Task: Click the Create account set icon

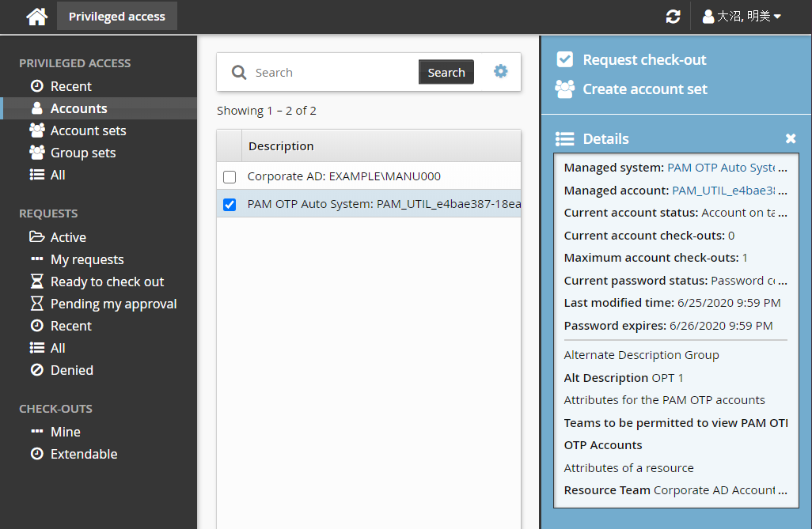Action: coord(564,89)
